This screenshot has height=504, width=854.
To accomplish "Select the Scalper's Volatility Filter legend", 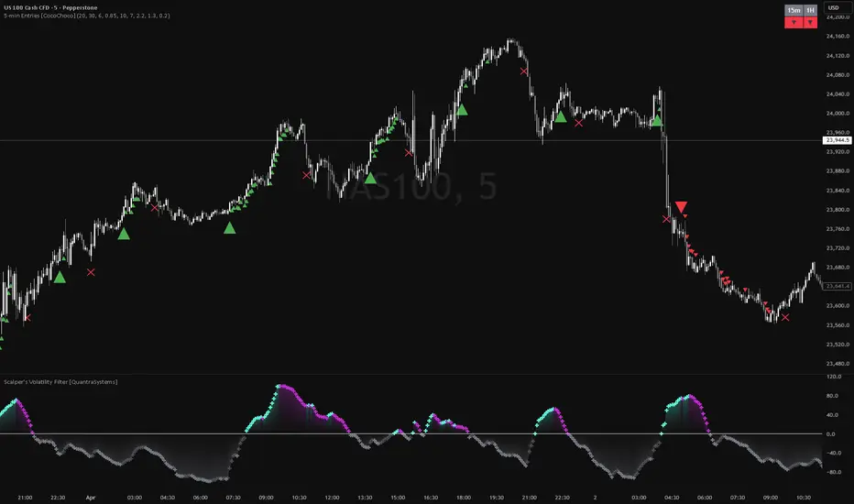I will pos(60,382).
